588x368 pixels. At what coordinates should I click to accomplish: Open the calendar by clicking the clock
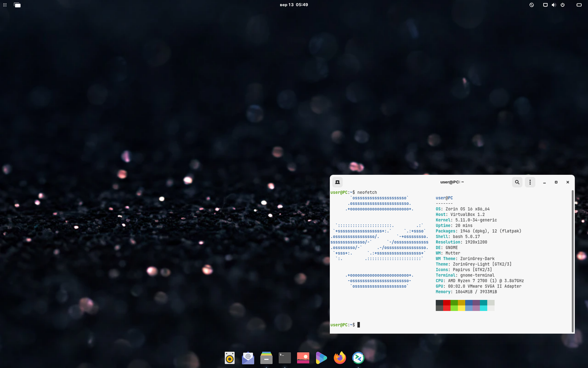pos(294,5)
